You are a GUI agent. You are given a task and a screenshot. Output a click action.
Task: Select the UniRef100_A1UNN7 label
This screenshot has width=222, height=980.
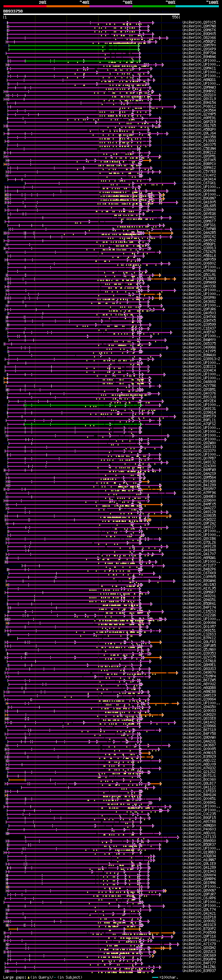point(199,859)
